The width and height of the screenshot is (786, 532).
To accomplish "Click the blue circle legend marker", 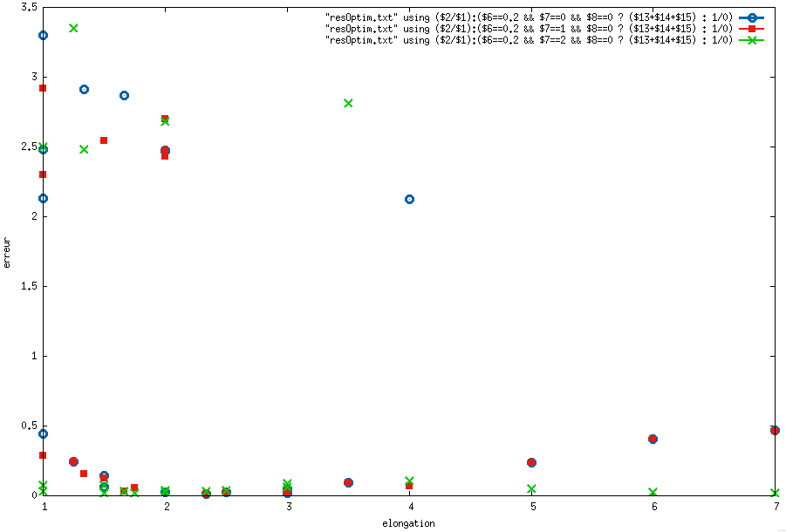I will 751,17.
